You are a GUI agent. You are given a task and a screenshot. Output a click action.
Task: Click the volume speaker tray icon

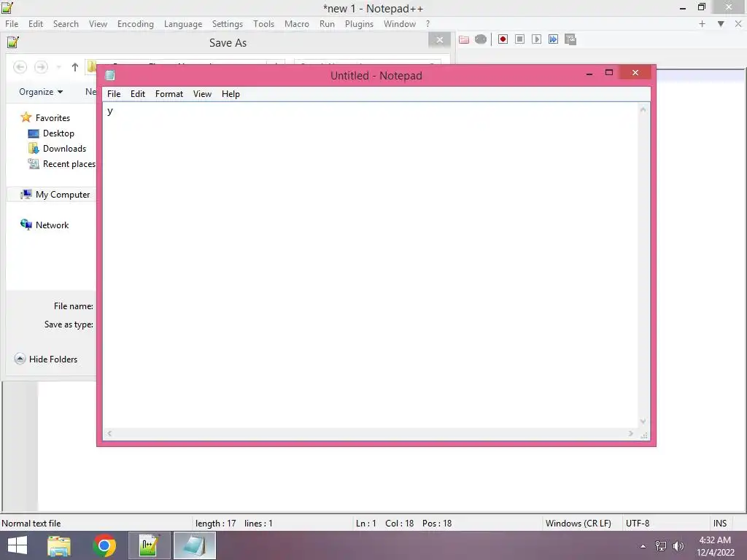coord(678,546)
